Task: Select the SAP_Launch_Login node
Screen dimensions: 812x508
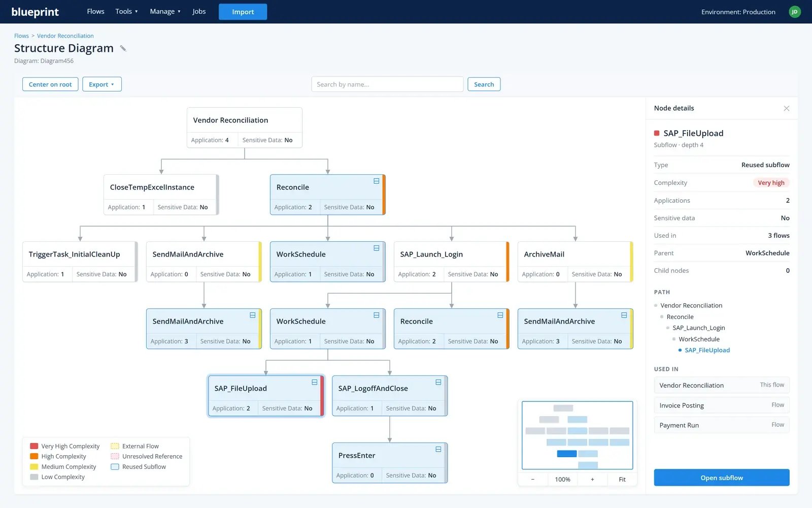Action: [451, 262]
